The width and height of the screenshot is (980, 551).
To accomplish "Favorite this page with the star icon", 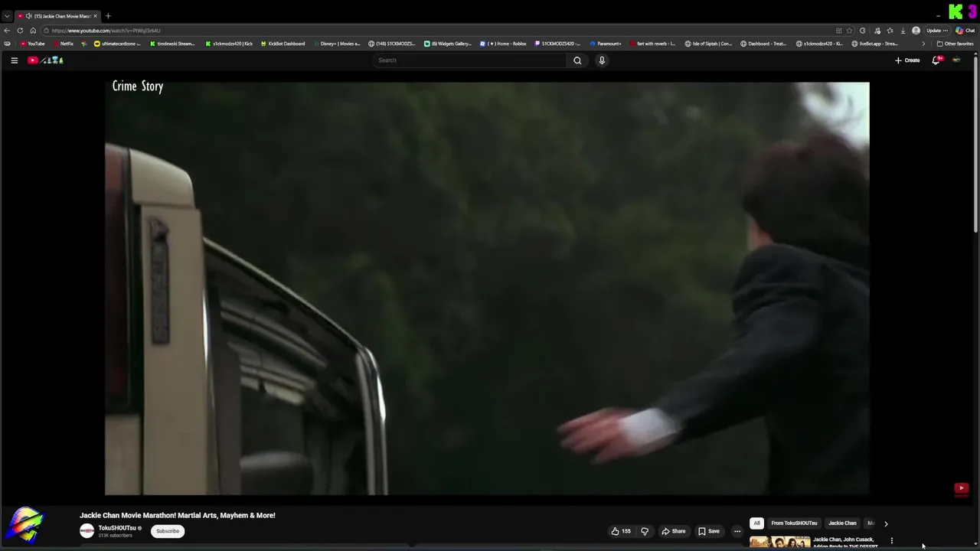I will [x=849, y=31].
